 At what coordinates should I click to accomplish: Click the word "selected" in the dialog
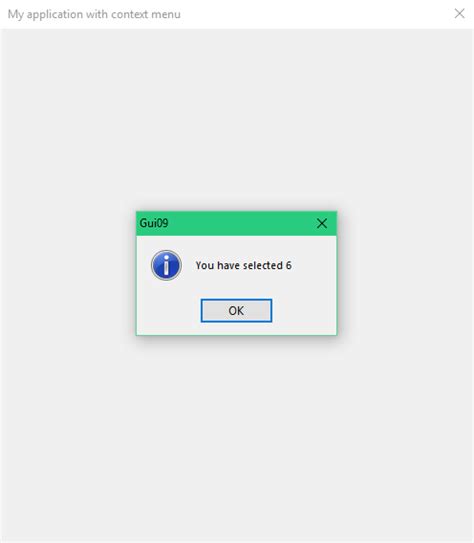263,265
